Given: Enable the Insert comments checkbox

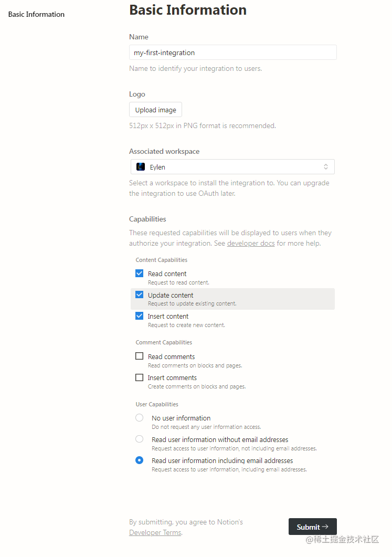Looking at the screenshot, I should click(139, 377).
